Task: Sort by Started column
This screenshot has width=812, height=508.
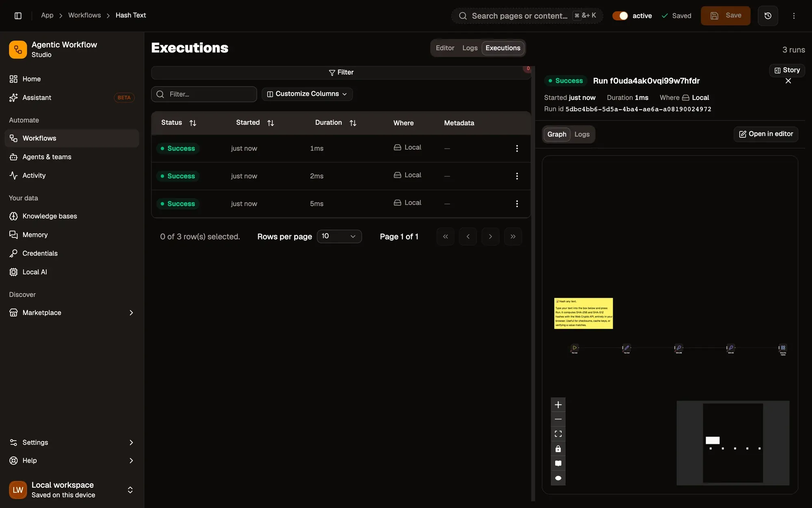Action: click(255, 123)
